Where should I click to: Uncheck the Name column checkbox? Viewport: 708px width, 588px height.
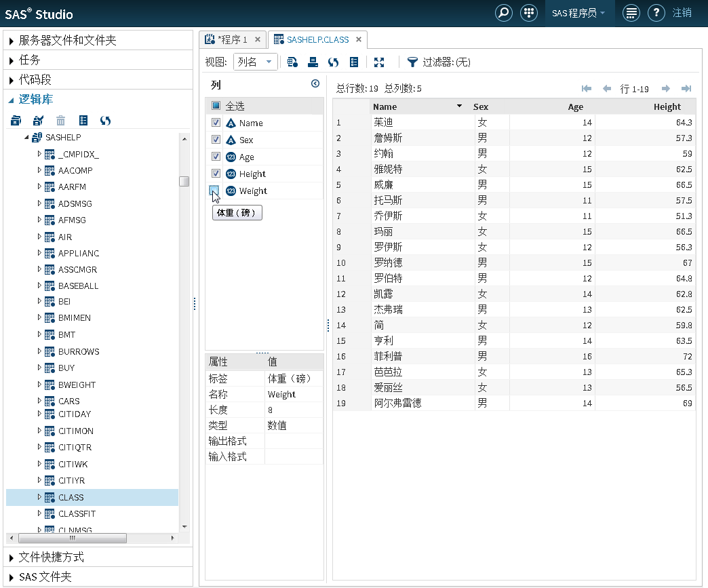pos(216,123)
